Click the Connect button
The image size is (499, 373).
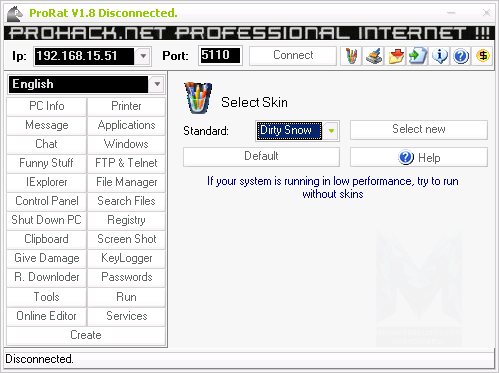pyautogui.click(x=293, y=55)
